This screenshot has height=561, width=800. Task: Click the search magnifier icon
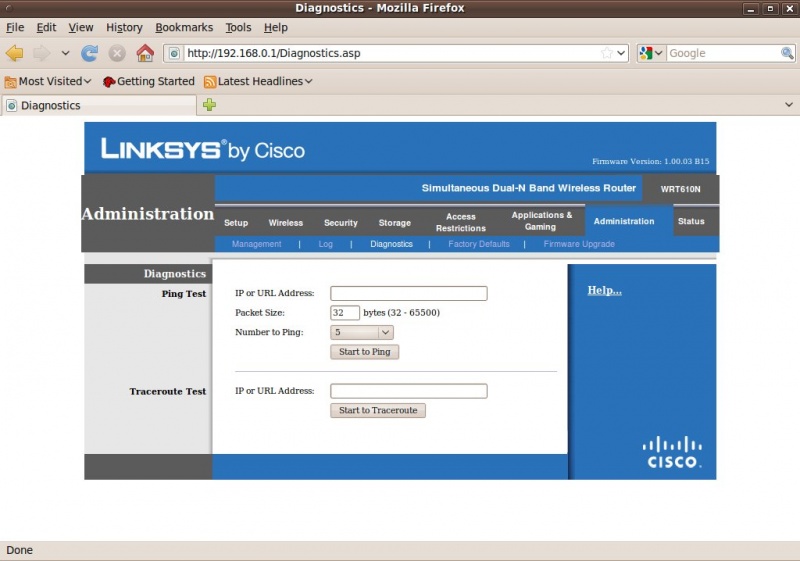(787, 53)
